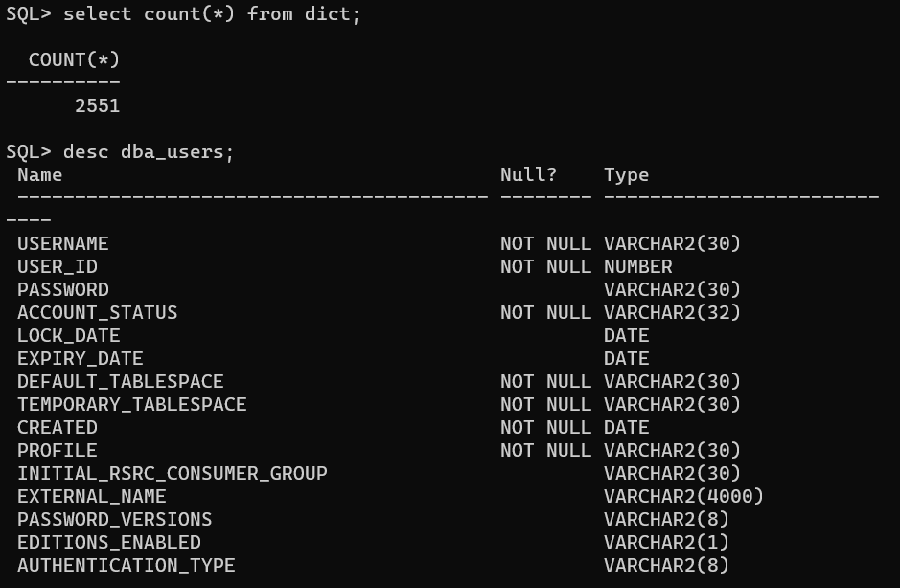Screen dimensions: 900x588
Task: Click the USER_ID row name
Action: tap(57, 267)
